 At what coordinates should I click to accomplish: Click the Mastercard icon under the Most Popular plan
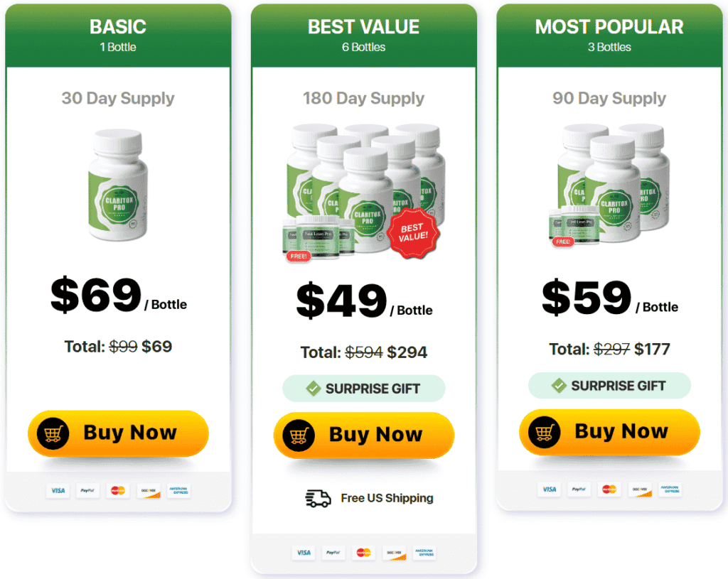coord(609,489)
